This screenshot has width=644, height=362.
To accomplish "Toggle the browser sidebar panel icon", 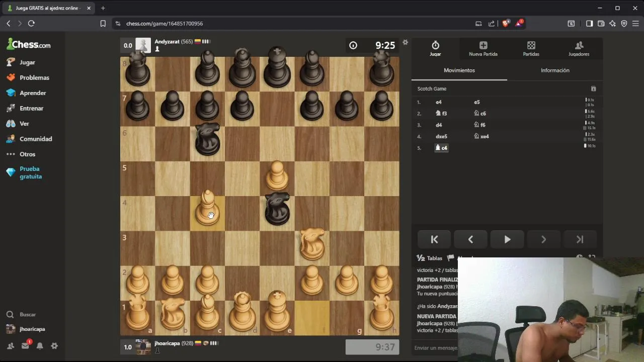I will coord(589,24).
